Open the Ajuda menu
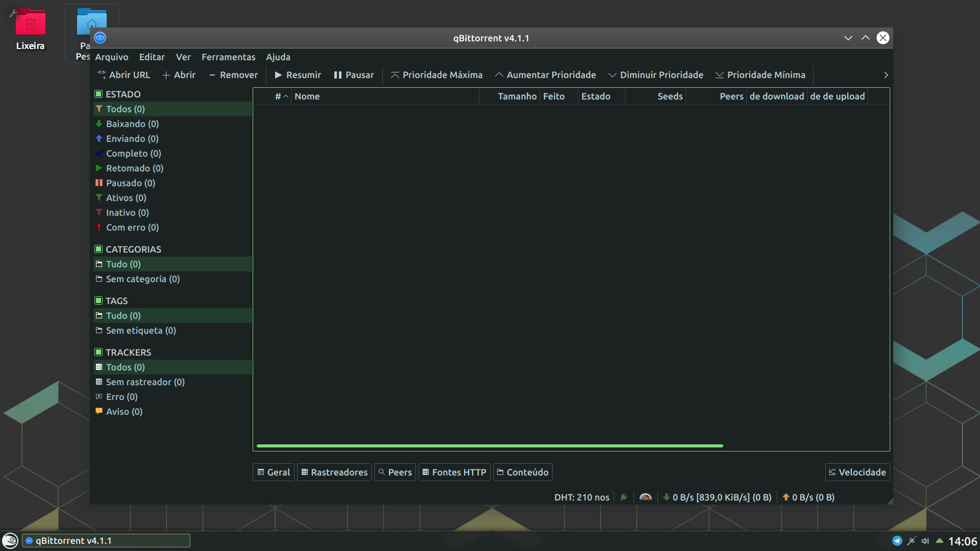 278,57
